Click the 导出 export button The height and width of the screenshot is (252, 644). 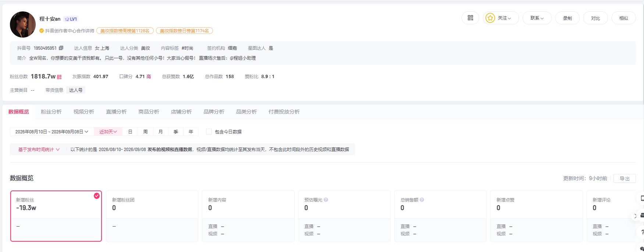tap(625, 178)
